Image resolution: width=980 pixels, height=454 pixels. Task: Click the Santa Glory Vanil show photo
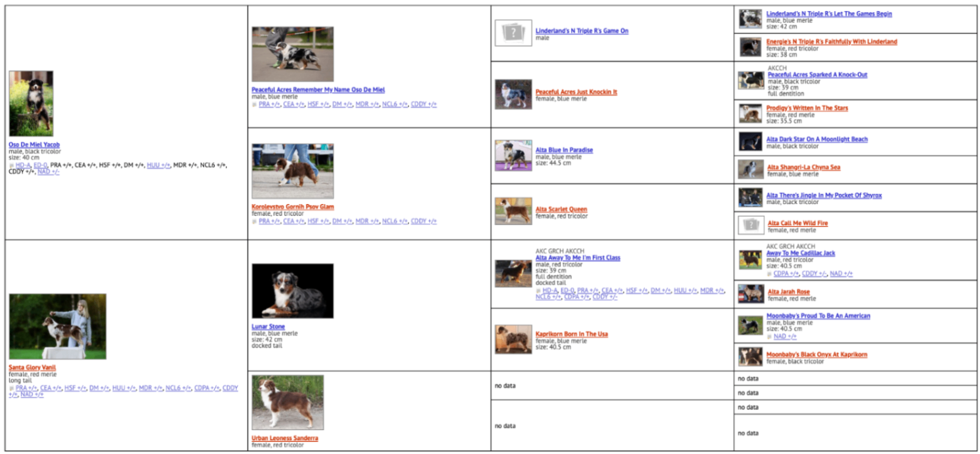(x=58, y=327)
